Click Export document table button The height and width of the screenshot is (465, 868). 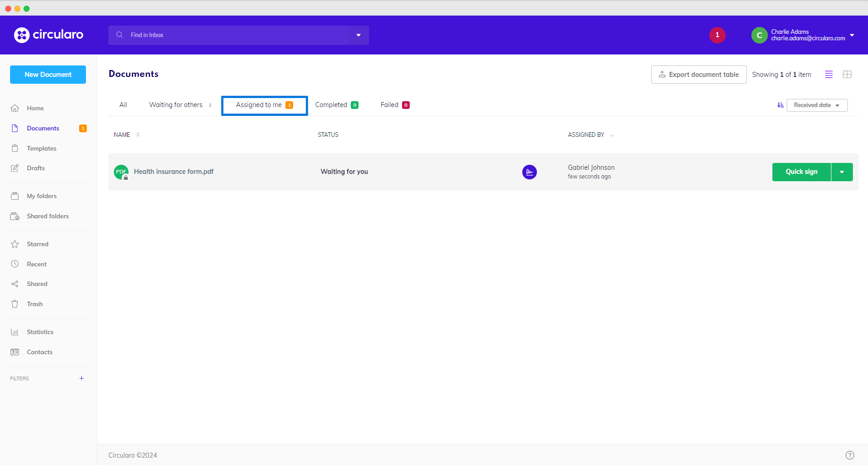(698, 75)
